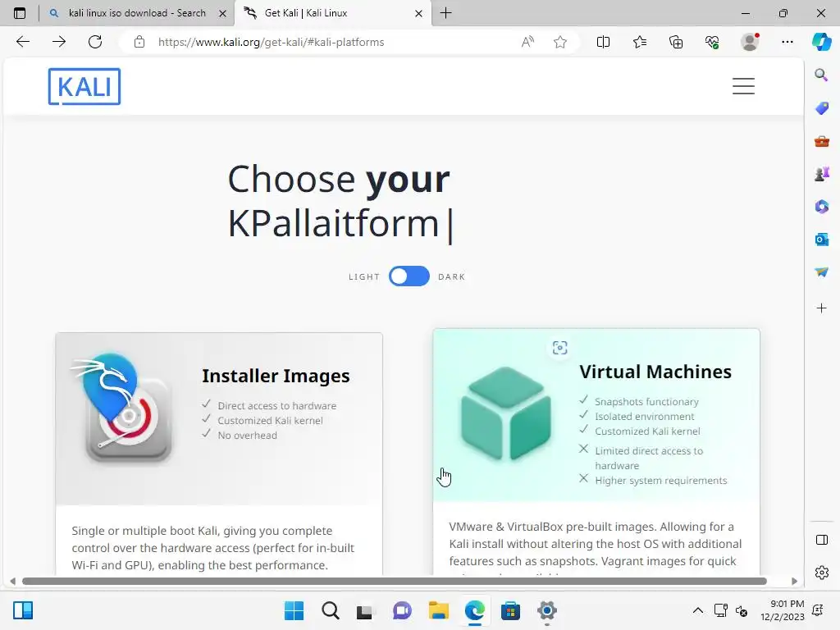Open the hamburger navigation menu
The height and width of the screenshot is (630, 840).
743,86
